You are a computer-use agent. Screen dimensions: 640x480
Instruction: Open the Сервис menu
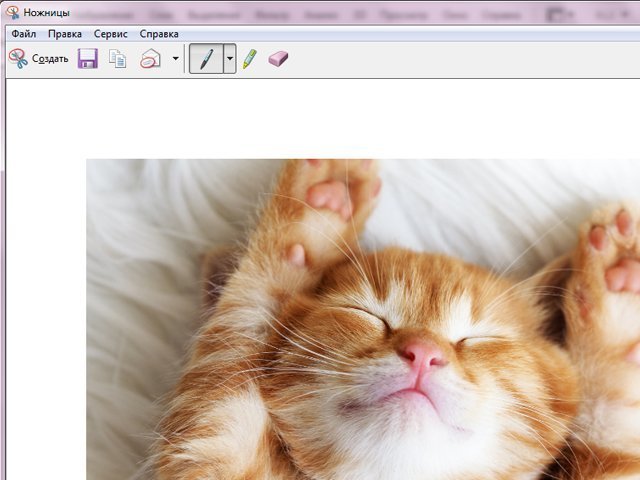(111, 33)
